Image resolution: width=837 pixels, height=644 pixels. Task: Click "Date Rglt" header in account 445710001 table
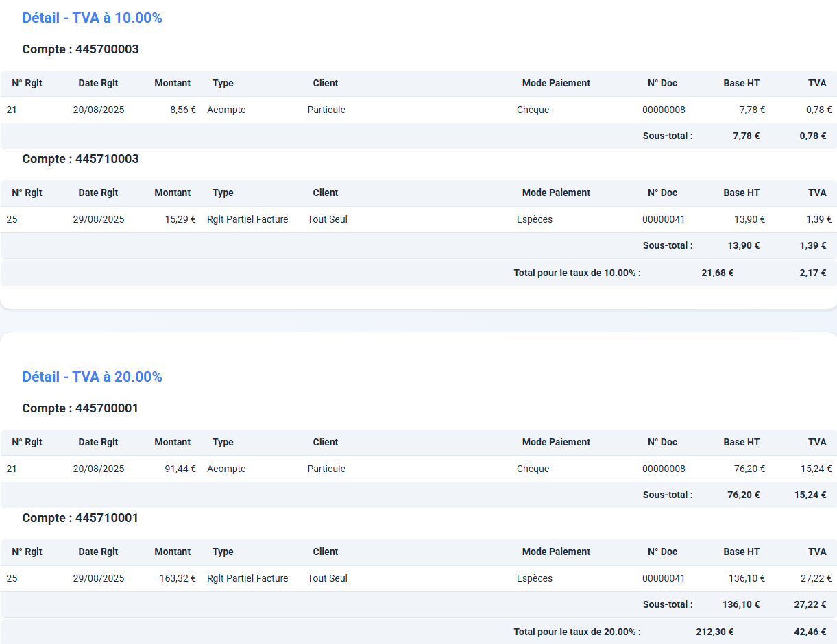(98, 552)
